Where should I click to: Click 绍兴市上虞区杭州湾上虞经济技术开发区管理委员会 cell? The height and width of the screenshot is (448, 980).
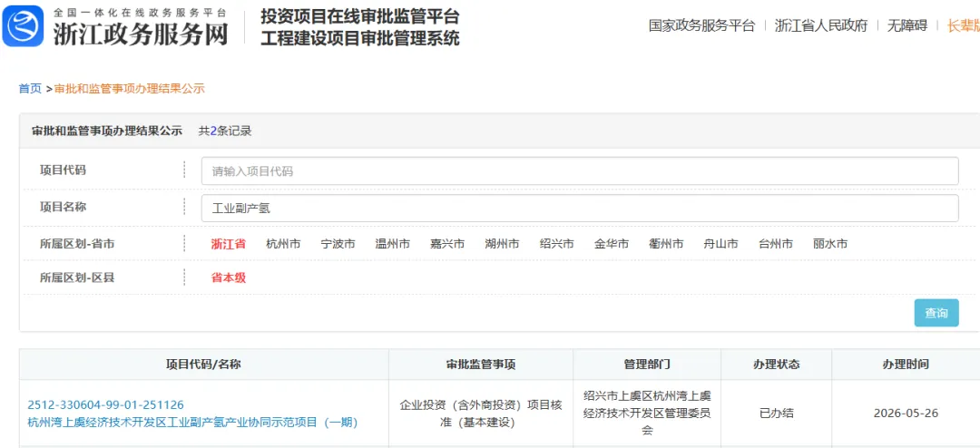click(x=647, y=413)
